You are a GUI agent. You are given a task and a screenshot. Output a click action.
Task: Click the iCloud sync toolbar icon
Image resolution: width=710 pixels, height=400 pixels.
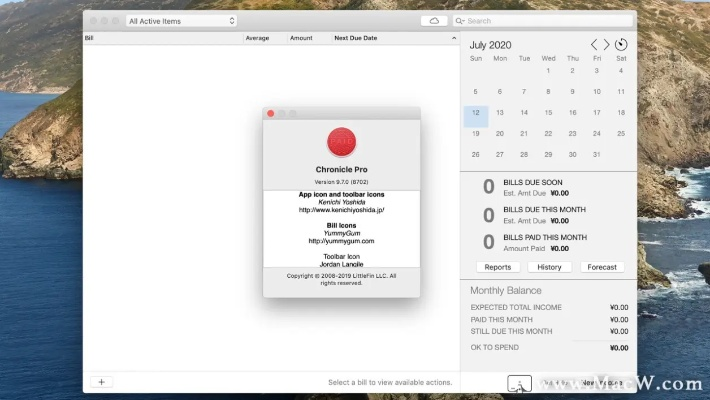[x=434, y=20]
